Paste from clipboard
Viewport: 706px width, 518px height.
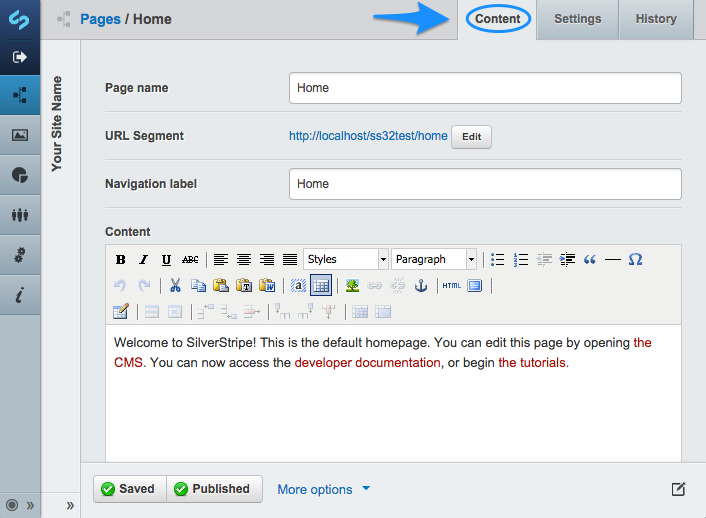point(221,286)
